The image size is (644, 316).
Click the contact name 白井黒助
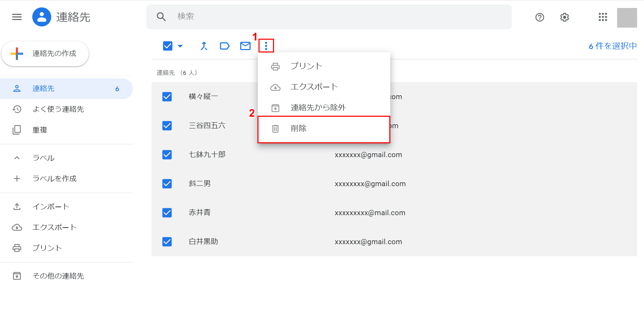pyautogui.click(x=203, y=242)
